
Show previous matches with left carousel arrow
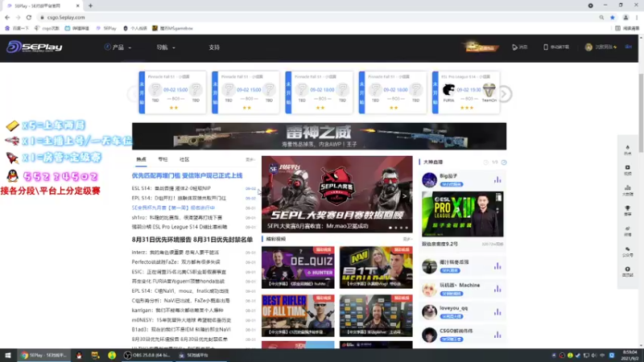(x=134, y=94)
